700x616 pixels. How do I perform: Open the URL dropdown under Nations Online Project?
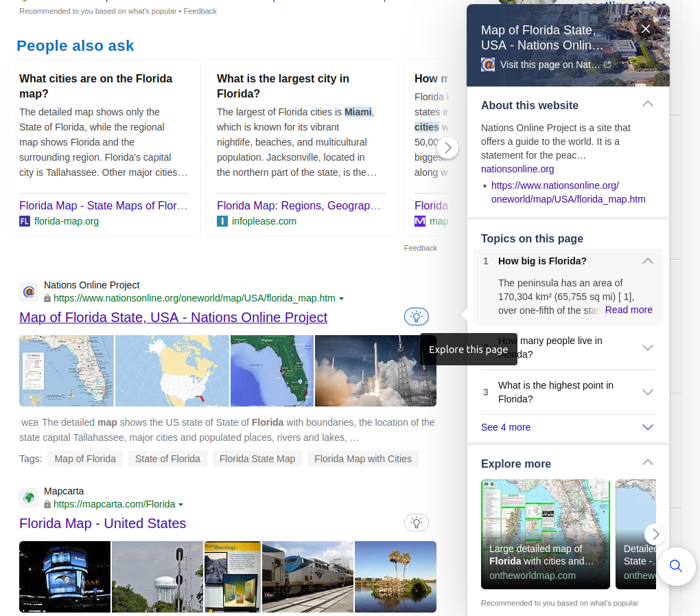tap(342, 298)
